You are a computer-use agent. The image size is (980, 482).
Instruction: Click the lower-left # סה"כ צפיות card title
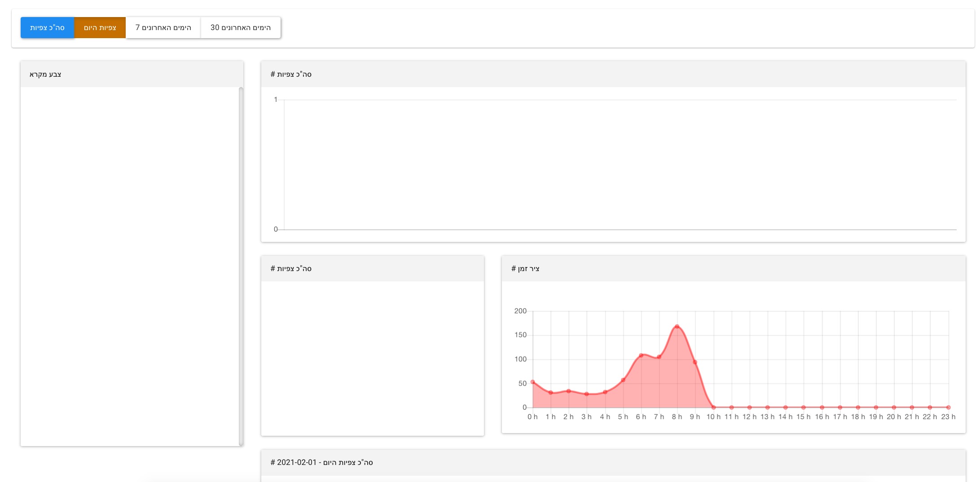[x=291, y=268]
